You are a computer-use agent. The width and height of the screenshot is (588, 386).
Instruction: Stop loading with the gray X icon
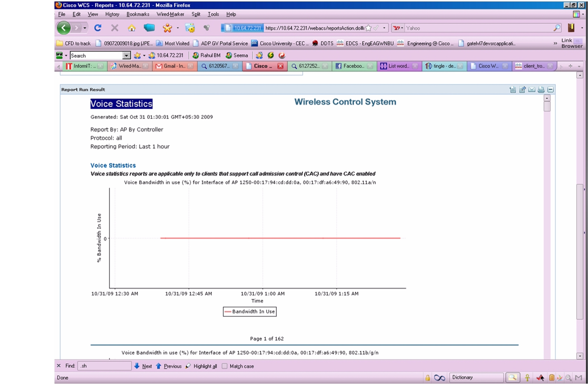coord(115,28)
